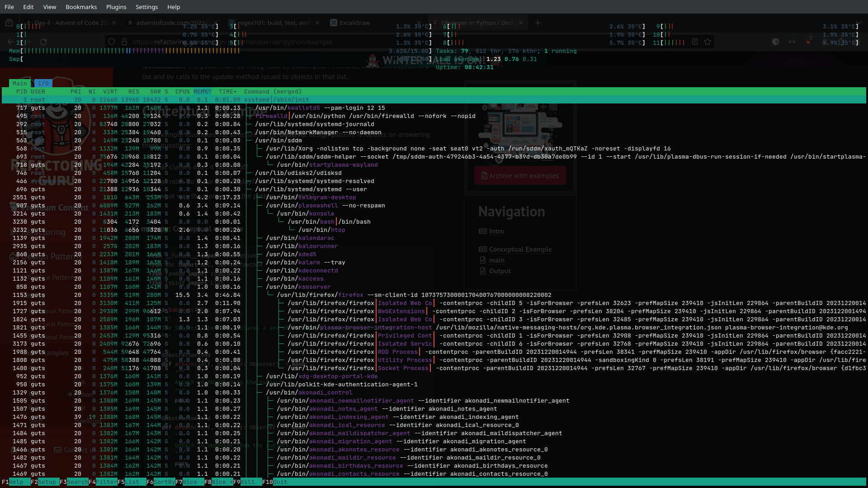The image size is (868, 488).
Task: Open htop Setup with F2 button
Action: (47, 482)
